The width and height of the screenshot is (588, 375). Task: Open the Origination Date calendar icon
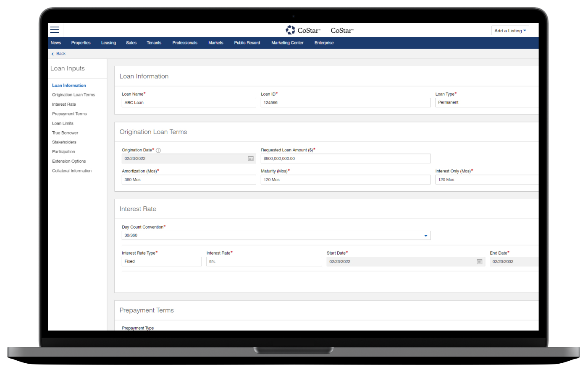click(x=251, y=159)
